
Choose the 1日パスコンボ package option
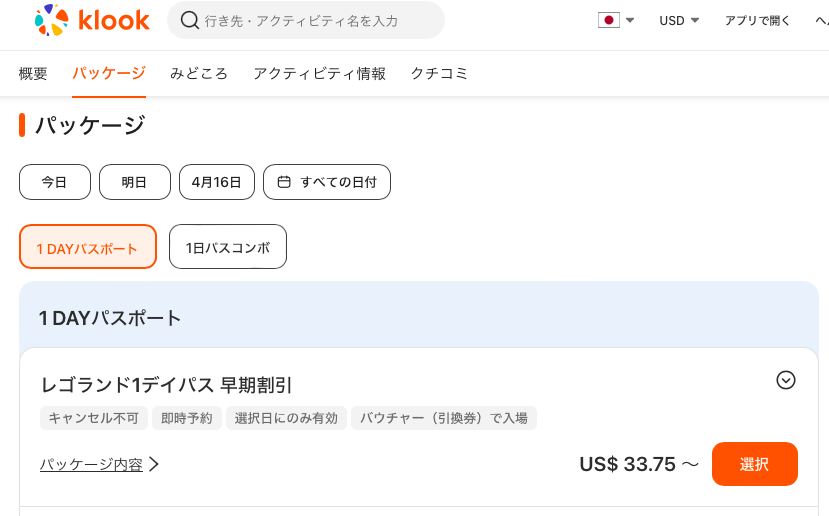pos(228,247)
